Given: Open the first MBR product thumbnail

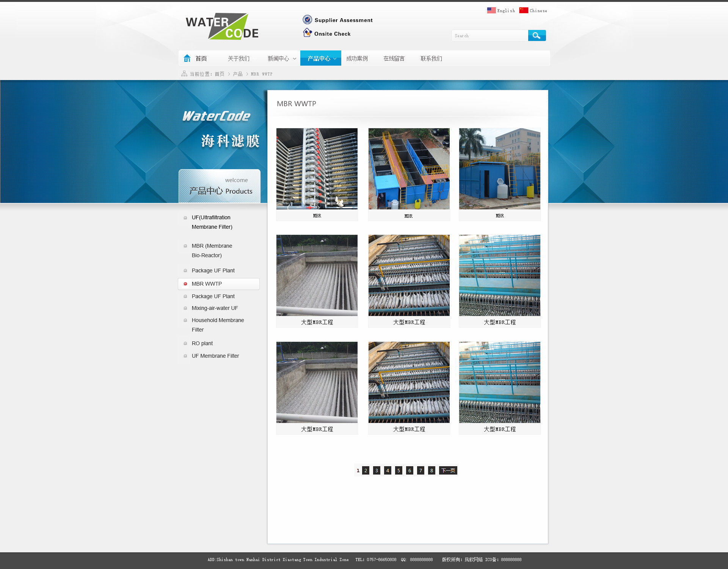Looking at the screenshot, I should 317,169.
